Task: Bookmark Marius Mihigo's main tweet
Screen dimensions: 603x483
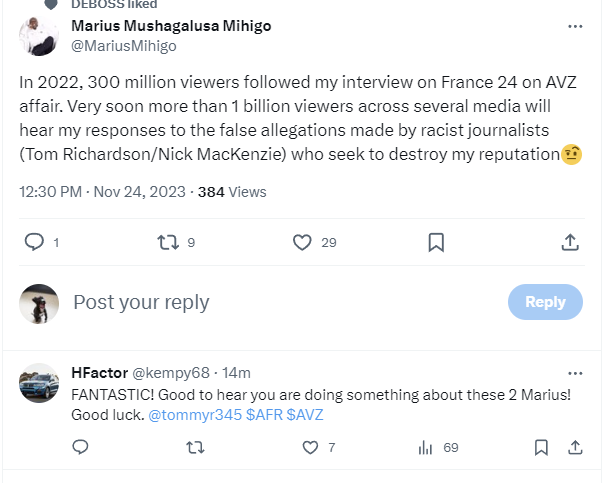Action: click(x=436, y=242)
